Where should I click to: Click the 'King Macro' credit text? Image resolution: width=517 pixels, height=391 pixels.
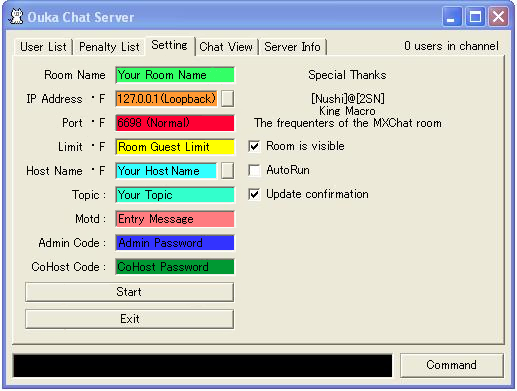(347, 111)
